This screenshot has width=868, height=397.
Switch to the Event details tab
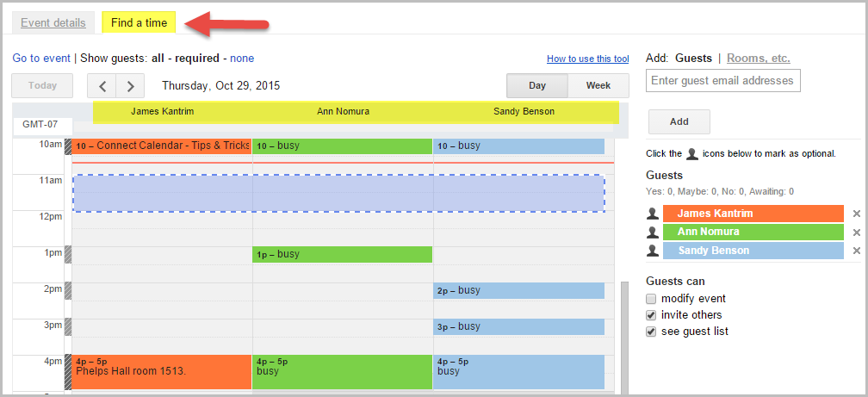pyautogui.click(x=53, y=22)
